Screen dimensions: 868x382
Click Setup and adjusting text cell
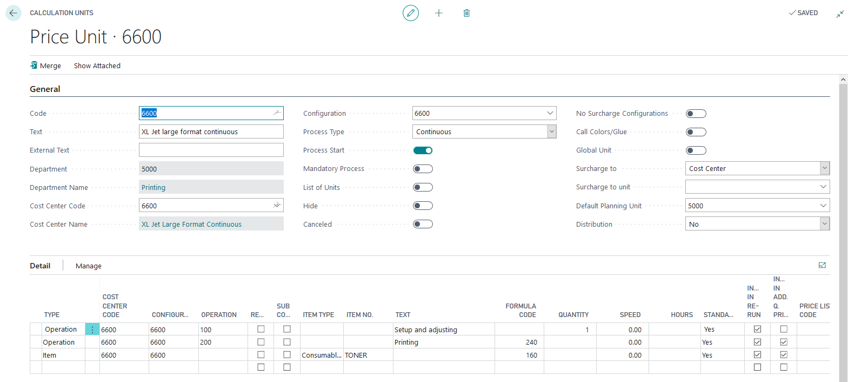(x=444, y=330)
